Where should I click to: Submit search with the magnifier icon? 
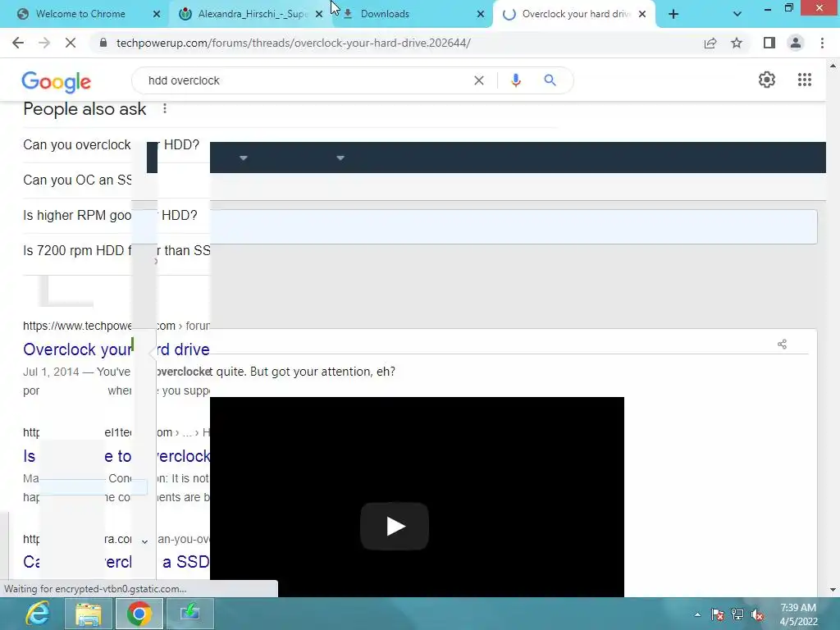[x=550, y=80]
